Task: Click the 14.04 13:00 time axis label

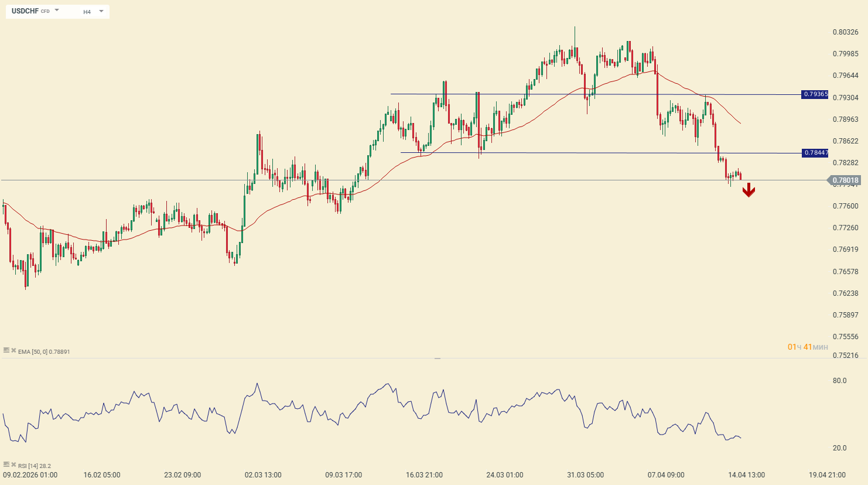Action: (746, 475)
